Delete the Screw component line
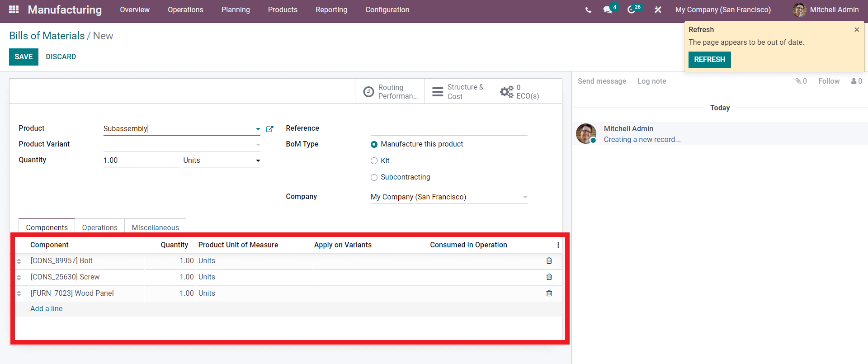The width and height of the screenshot is (868, 364). [x=549, y=277]
